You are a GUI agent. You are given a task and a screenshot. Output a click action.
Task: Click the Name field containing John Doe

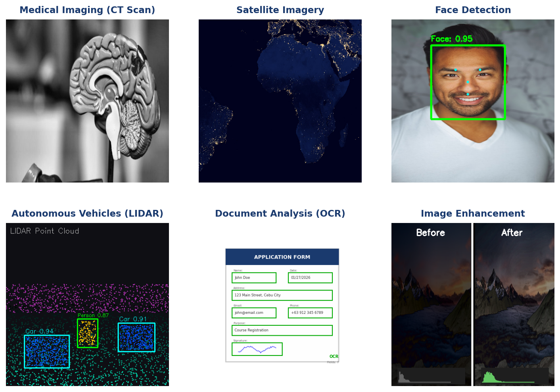click(254, 278)
